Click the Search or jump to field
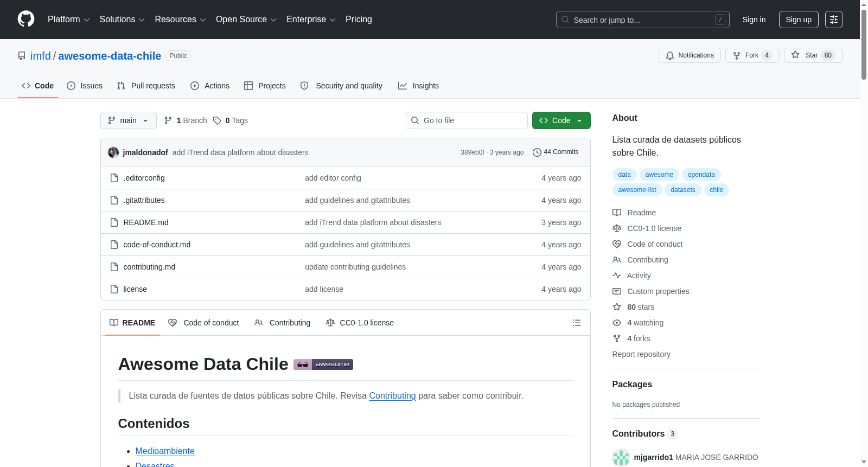 (x=643, y=20)
